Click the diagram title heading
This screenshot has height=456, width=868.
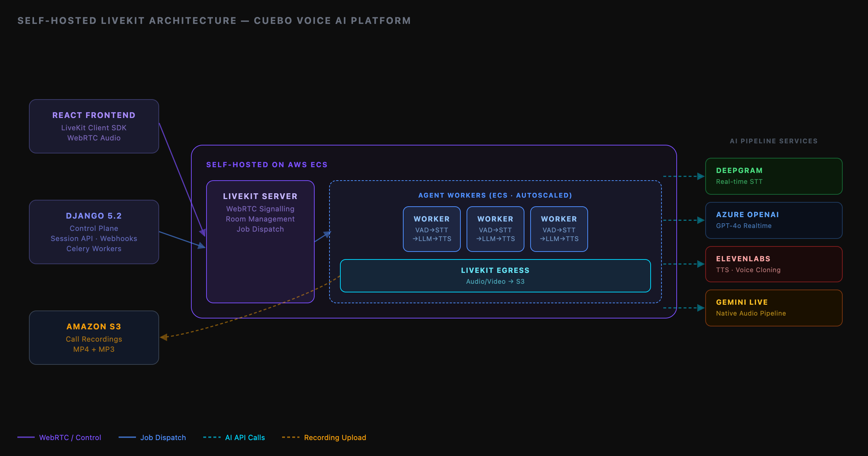pos(214,21)
